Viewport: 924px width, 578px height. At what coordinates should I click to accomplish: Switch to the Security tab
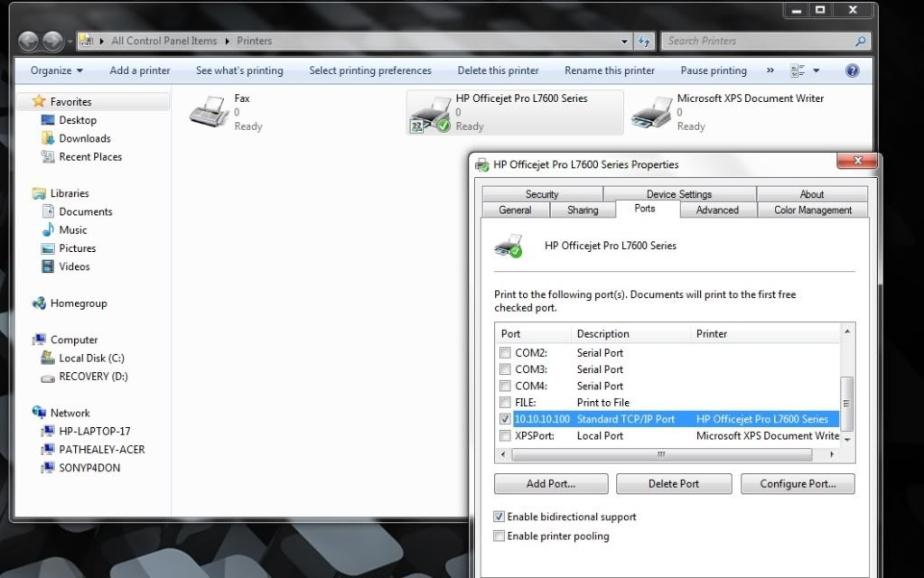click(542, 194)
